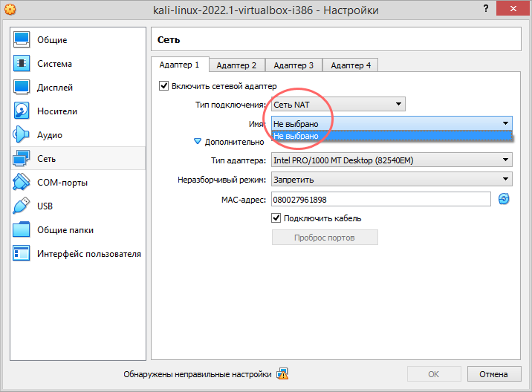
Task: Toggle Включить сетевой адаптер checkbox
Action: click(x=164, y=86)
